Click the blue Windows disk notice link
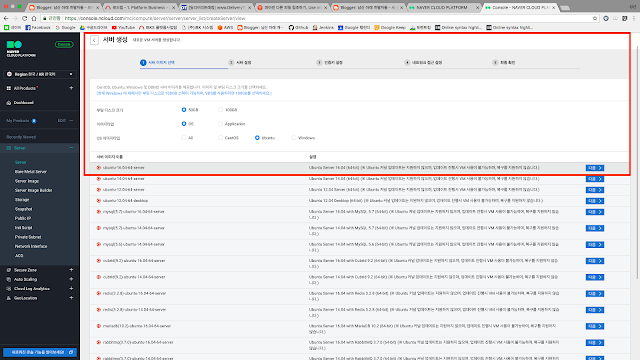The image size is (640, 360). tap(184, 93)
